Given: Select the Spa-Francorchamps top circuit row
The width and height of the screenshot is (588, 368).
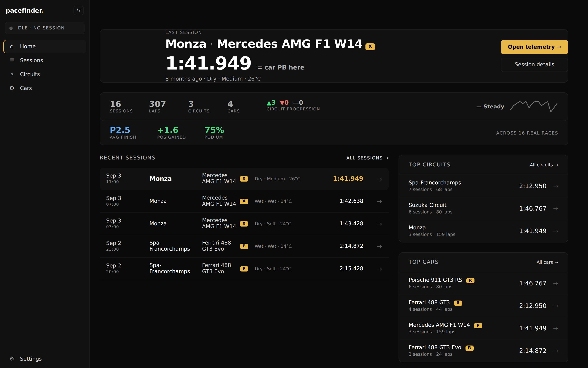Looking at the screenshot, I should (483, 186).
